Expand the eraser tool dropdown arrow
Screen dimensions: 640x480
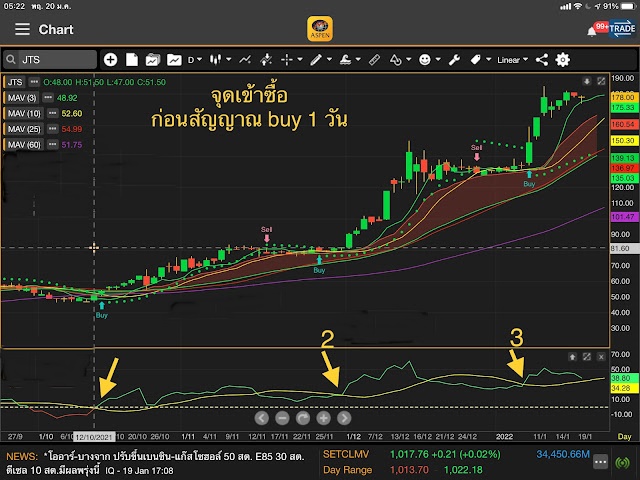click(358, 60)
